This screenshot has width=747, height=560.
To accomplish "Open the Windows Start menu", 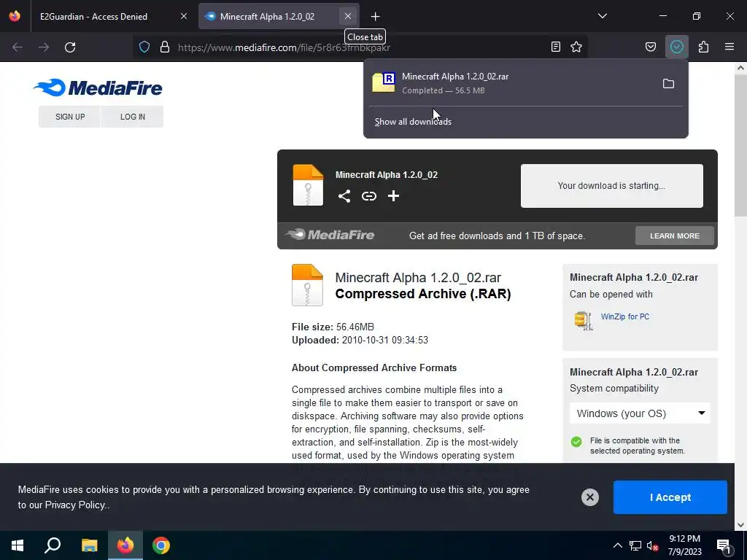I will tap(18, 545).
